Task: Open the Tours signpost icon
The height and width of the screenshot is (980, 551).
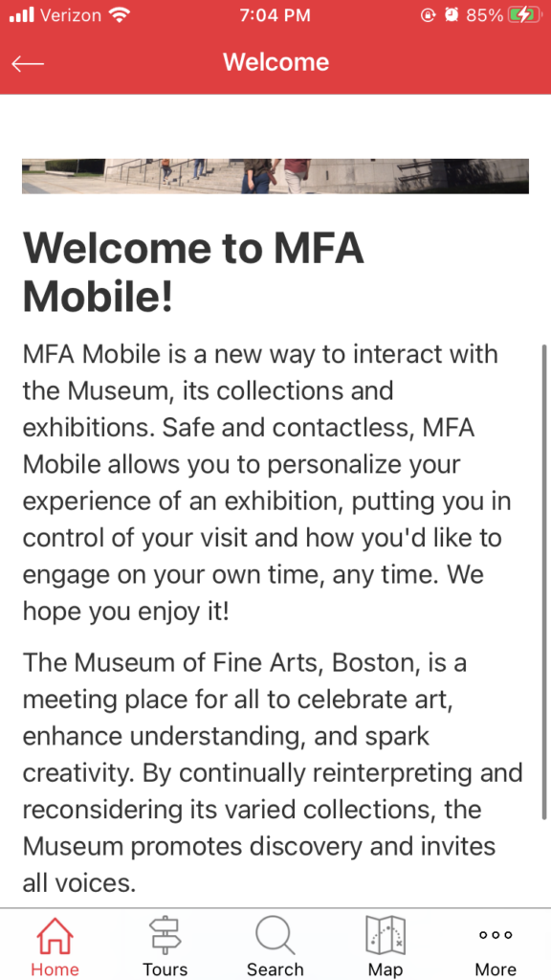Action: tap(165, 936)
